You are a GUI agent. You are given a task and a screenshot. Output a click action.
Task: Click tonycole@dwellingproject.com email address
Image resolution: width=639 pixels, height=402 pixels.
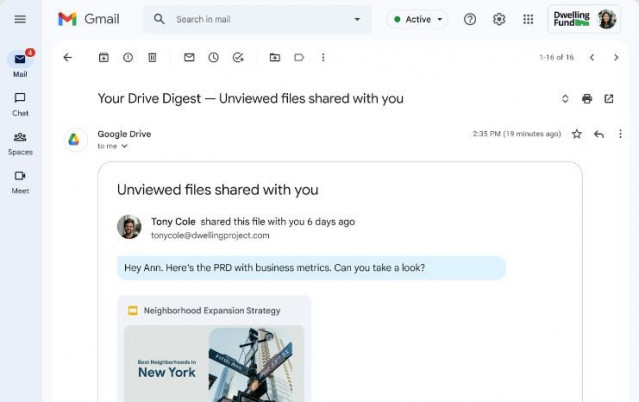[x=209, y=235]
